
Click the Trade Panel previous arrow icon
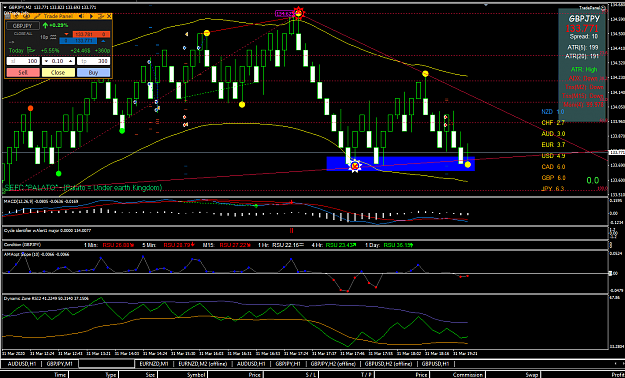click(81, 16)
